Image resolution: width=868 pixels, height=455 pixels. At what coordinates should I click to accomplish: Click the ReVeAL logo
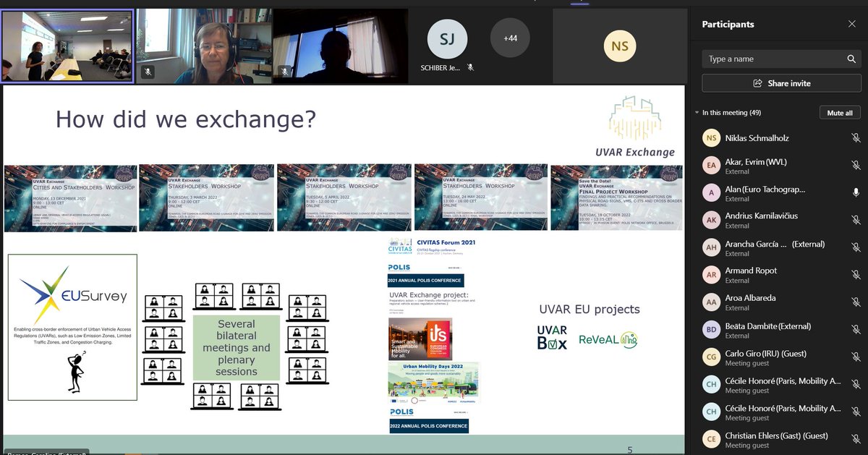pyautogui.click(x=608, y=339)
